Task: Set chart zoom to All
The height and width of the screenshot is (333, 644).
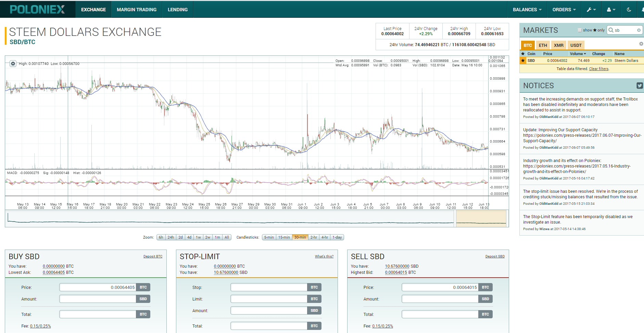Action: tap(227, 237)
